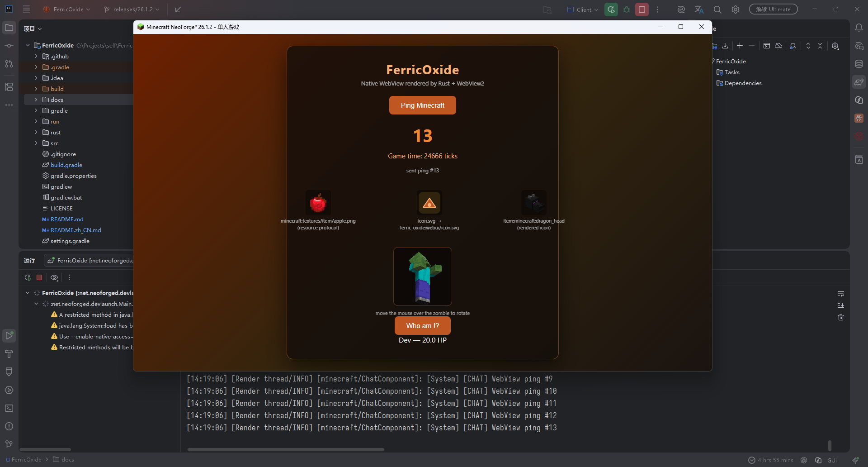Open the FericOxide project selector dropdown
Viewport: 868px width, 467px height.
point(66,10)
